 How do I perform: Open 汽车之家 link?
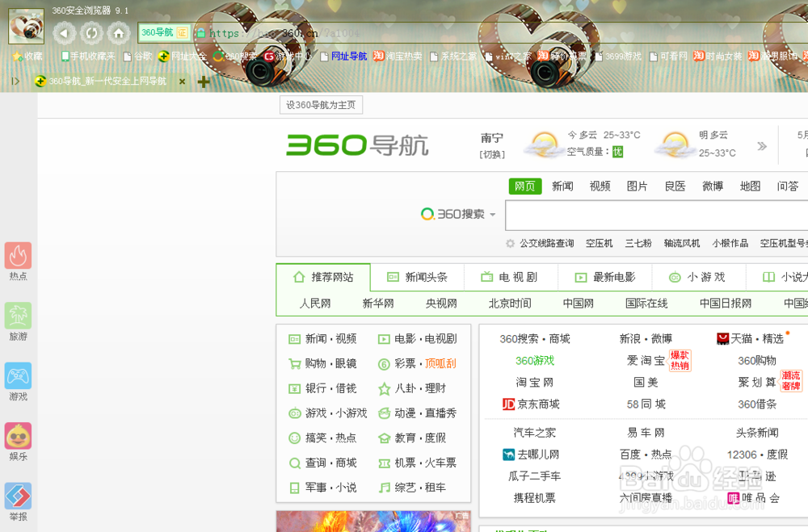pyautogui.click(x=535, y=433)
